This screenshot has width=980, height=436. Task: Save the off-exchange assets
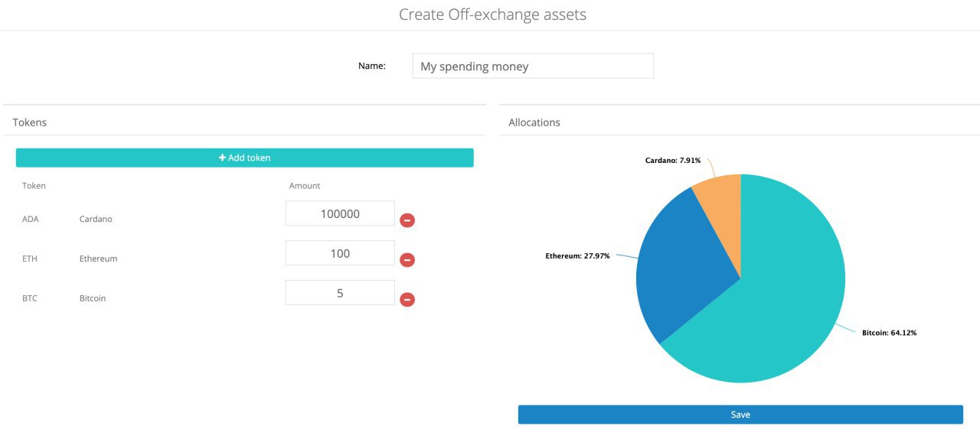740,415
